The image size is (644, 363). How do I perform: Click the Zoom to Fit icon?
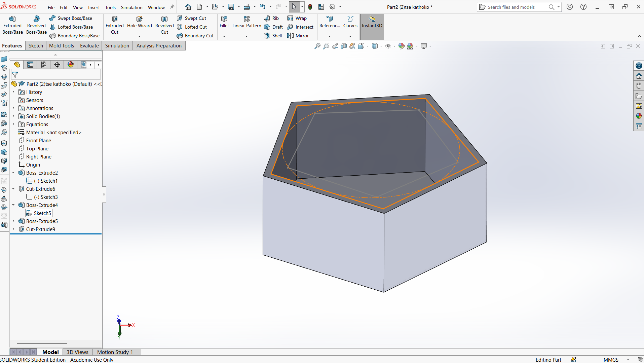(x=317, y=46)
